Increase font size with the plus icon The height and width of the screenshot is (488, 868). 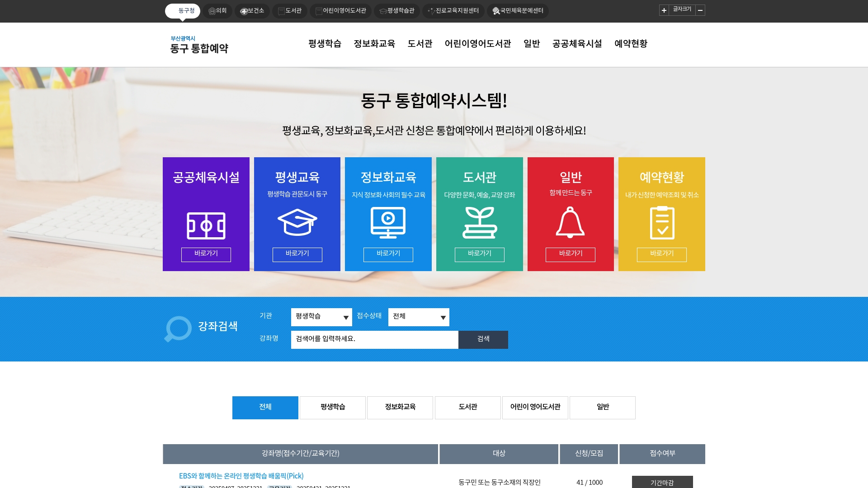coord(664,10)
